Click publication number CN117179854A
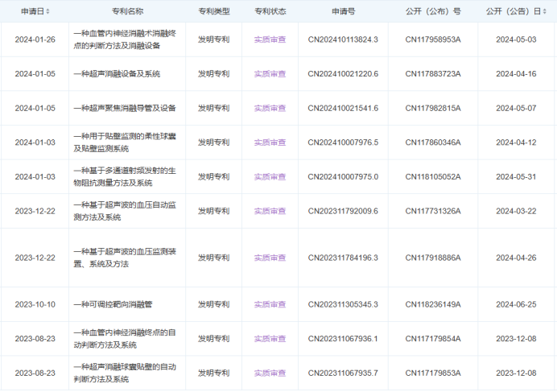The width and height of the screenshot is (557, 392). tap(433, 339)
